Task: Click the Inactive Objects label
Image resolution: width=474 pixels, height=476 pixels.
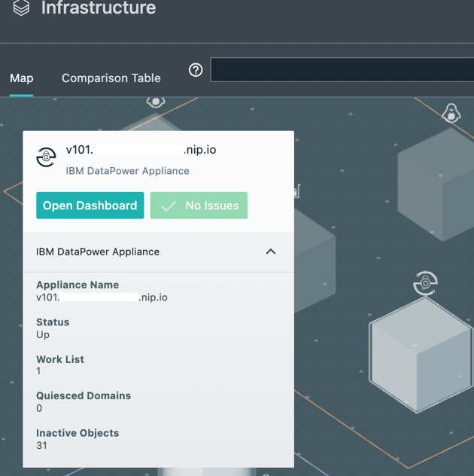Action: [77, 433]
